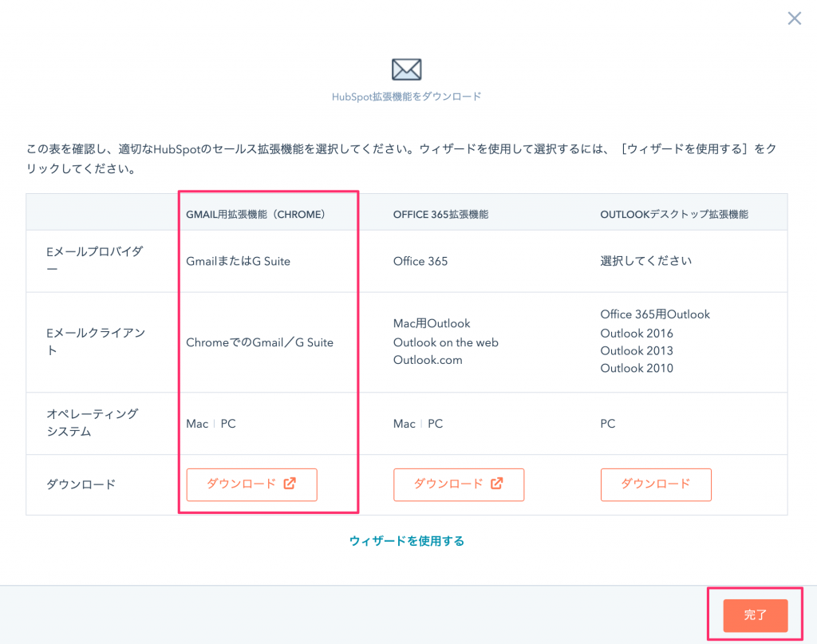The height and width of the screenshot is (644, 817).
Task: Select the OFFICE 365拡張機能 column header
Action: click(440, 215)
